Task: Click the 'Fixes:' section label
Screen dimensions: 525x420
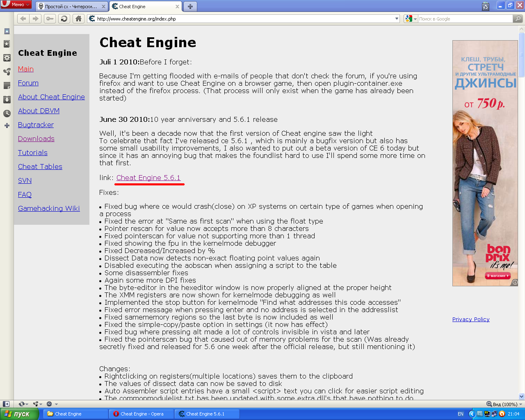Action: point(109,192)
